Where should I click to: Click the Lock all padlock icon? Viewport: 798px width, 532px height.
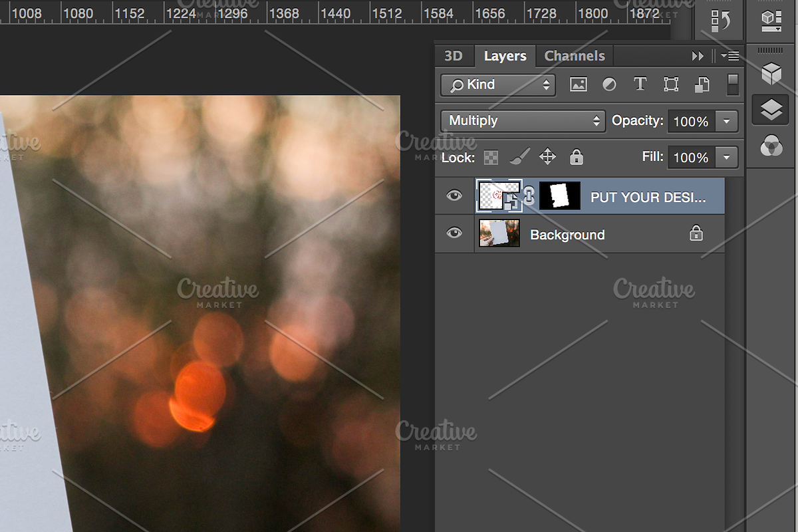tap(577, 157)
